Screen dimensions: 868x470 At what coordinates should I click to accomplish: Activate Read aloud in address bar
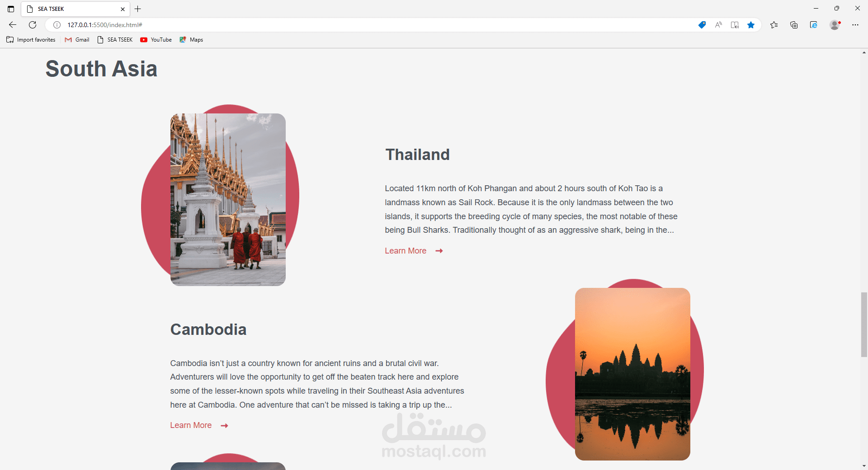coord(718,25)
